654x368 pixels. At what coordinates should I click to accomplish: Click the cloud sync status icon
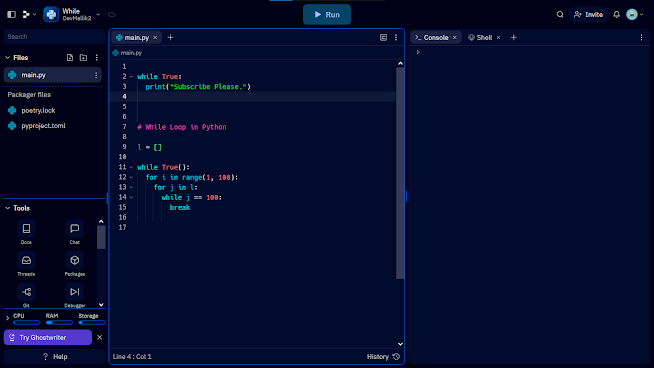pos(112,15)
